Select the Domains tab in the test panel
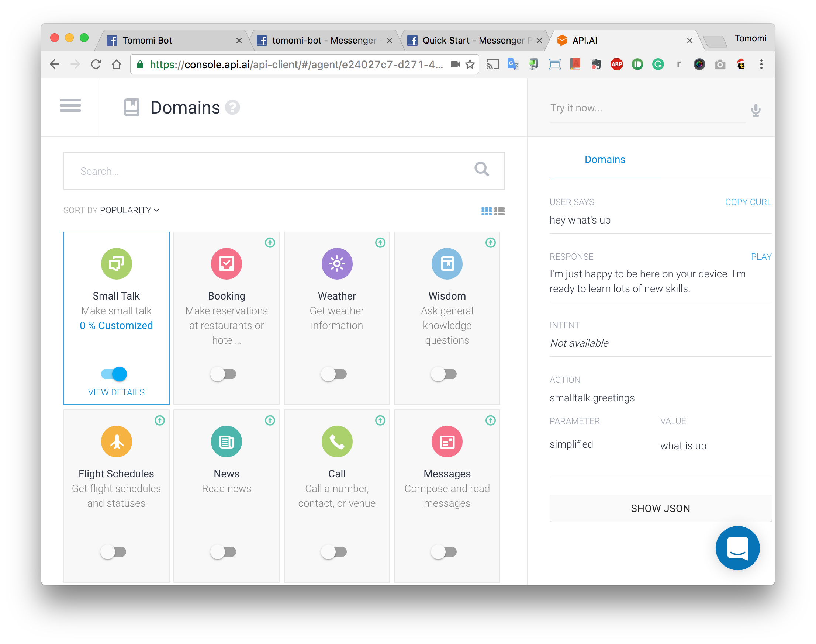 coord(605,159)
